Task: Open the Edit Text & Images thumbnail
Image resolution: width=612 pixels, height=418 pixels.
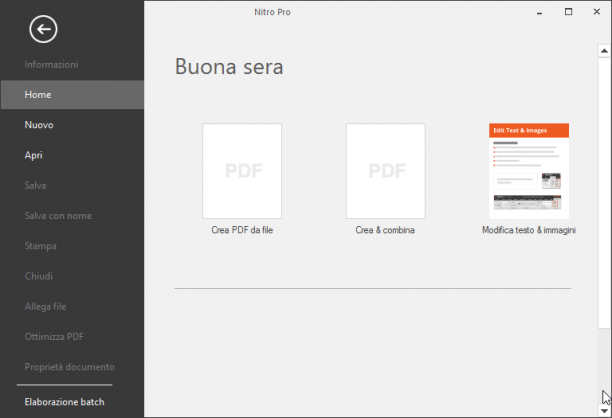Action: coord(529,171)
